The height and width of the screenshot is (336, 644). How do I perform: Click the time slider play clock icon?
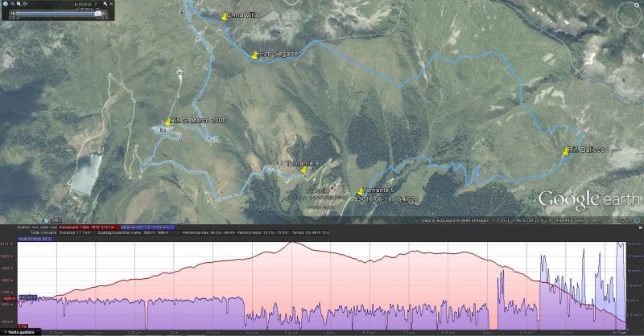tap(6, 4)
